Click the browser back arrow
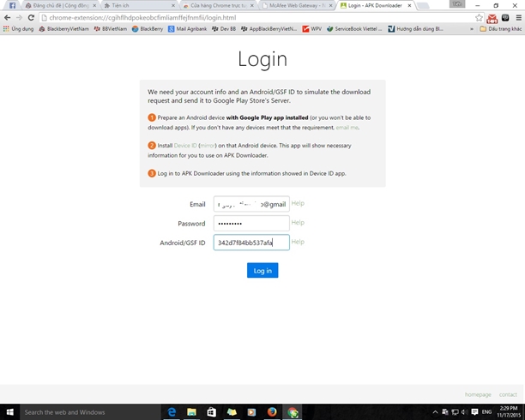Screen dimensions: 525x420 7,17
